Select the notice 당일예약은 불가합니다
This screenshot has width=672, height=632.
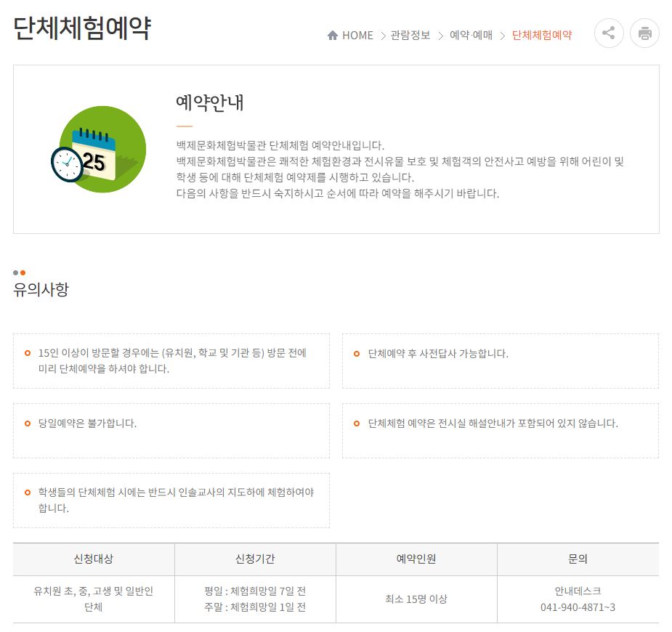pos(171,431)
